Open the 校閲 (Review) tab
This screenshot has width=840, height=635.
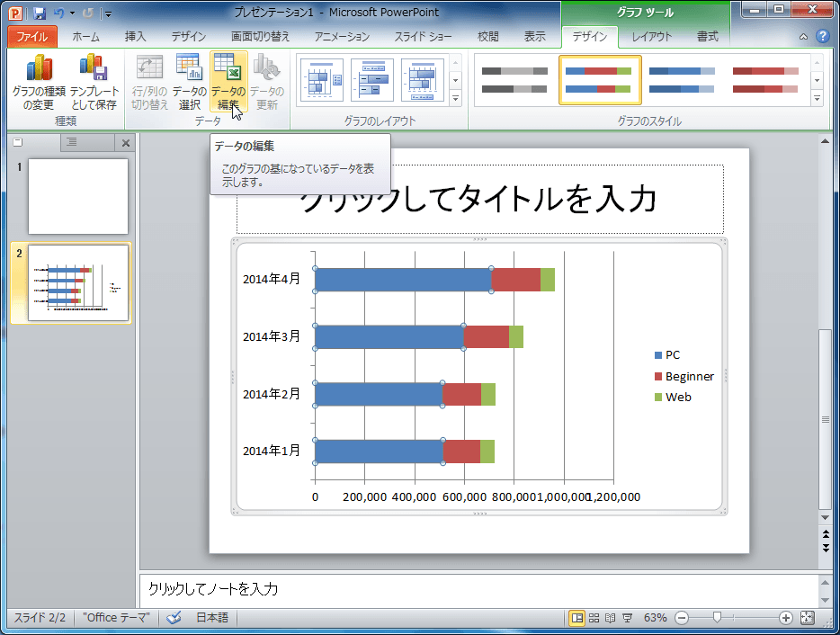click(x=488, y=37)
